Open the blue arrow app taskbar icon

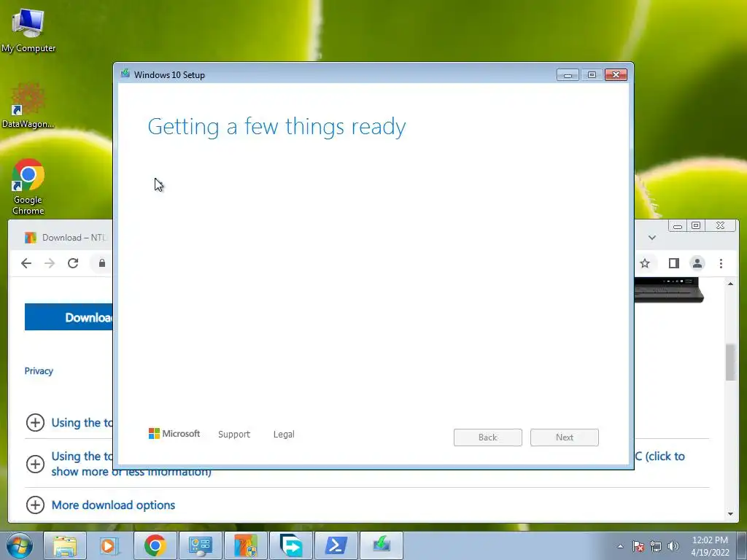click(x=290, y=545)
